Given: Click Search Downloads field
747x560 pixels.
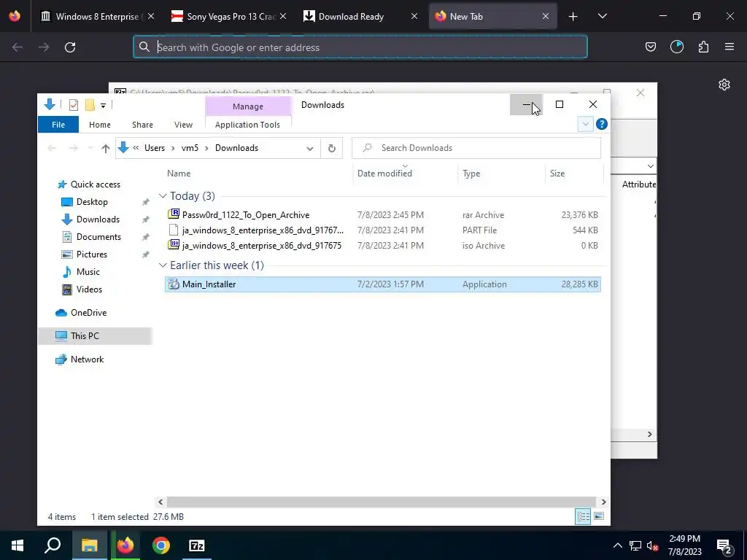Looking at the screenshot, I should click(x=476, y=148).
